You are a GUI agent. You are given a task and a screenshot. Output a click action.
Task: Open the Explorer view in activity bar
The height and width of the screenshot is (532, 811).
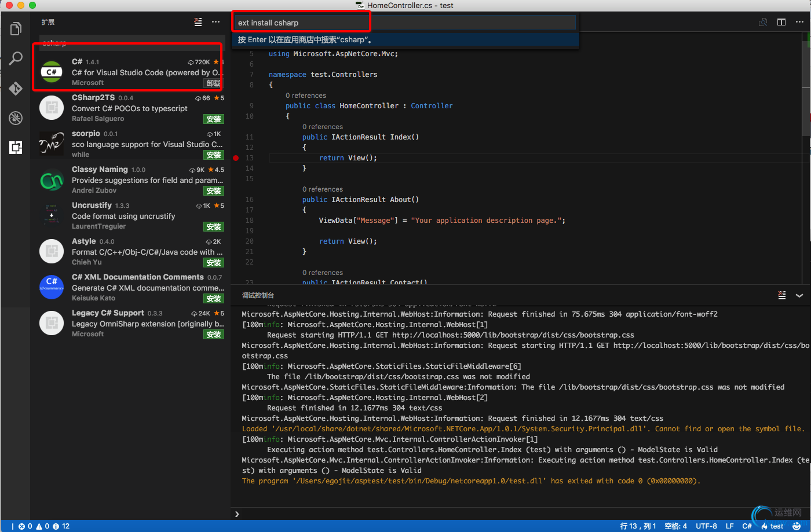[16, 28]
